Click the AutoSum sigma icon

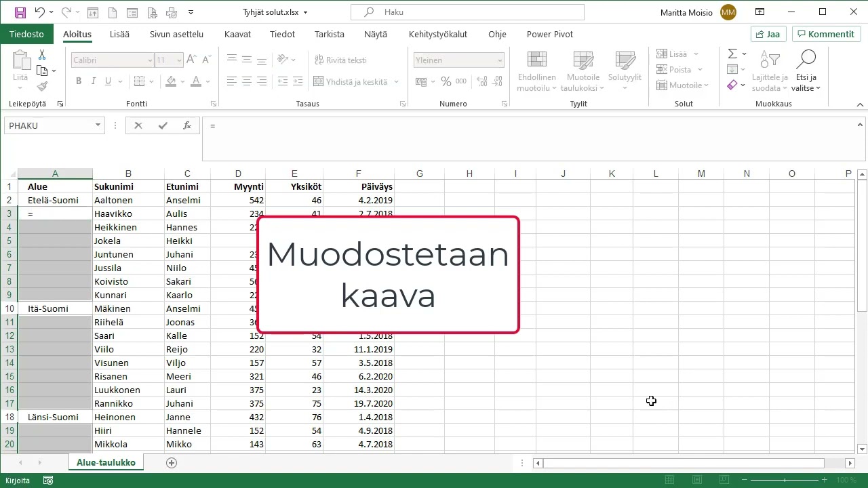point(732,54)
